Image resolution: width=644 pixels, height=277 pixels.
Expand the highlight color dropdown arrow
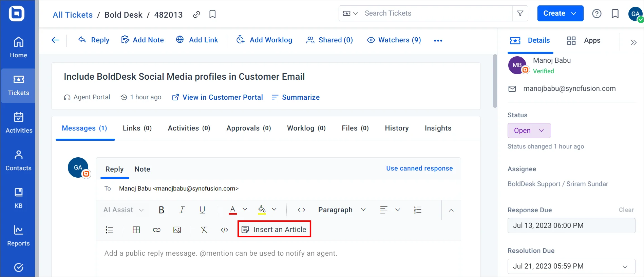tap(274, 210)
